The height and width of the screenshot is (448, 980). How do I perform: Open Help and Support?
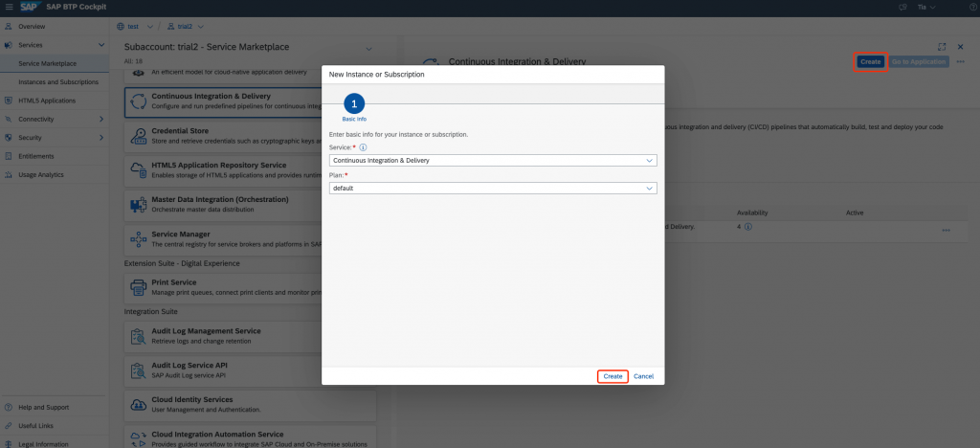click(x=43, y=408)
